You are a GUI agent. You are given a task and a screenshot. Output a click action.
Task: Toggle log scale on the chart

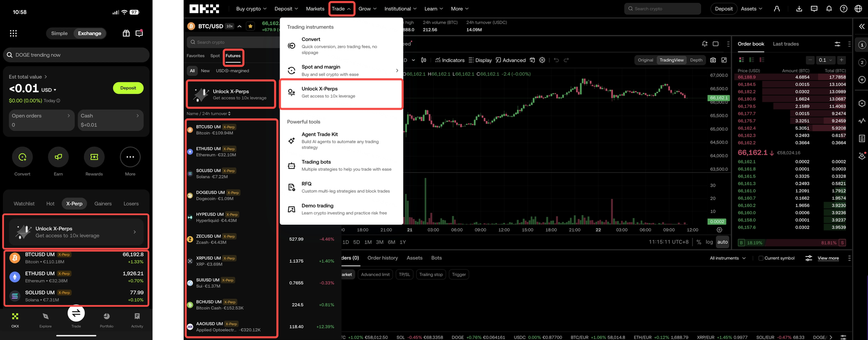[709, 242]
